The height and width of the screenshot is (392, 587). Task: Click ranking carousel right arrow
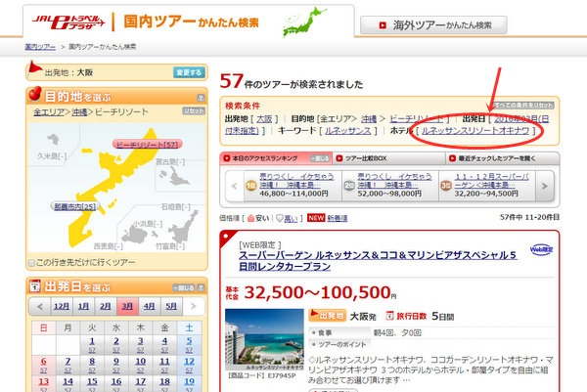[545, 186]
